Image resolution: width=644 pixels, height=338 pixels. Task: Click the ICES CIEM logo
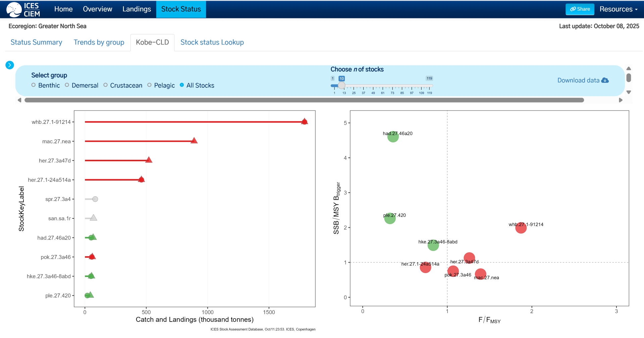[23, 9]
